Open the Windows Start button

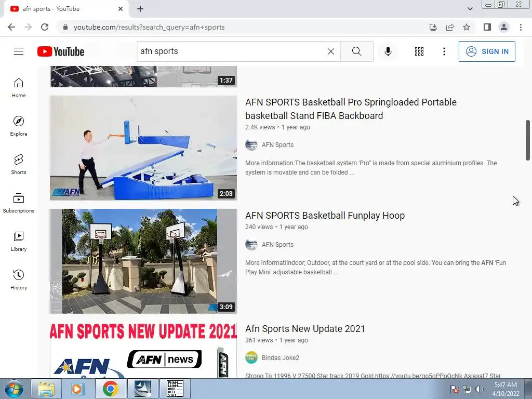tap(14, 389)
